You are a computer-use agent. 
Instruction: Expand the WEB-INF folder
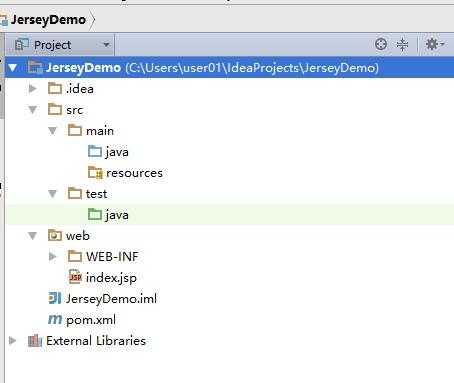[52, 256]
